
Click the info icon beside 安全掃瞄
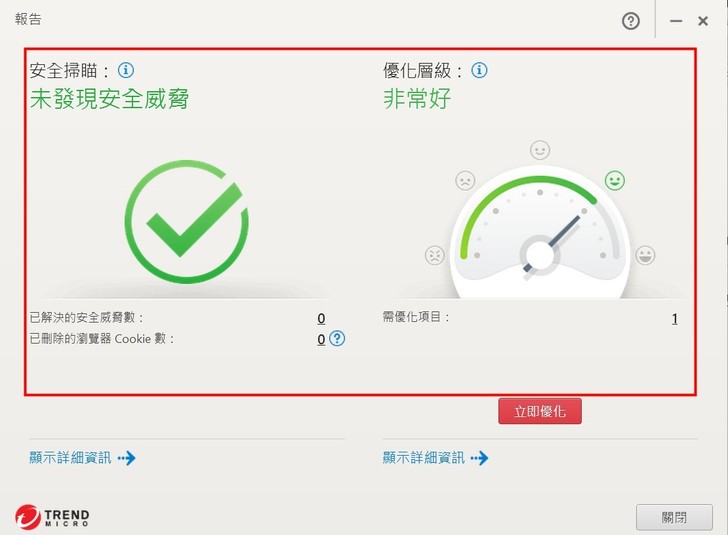pos(126,70)
